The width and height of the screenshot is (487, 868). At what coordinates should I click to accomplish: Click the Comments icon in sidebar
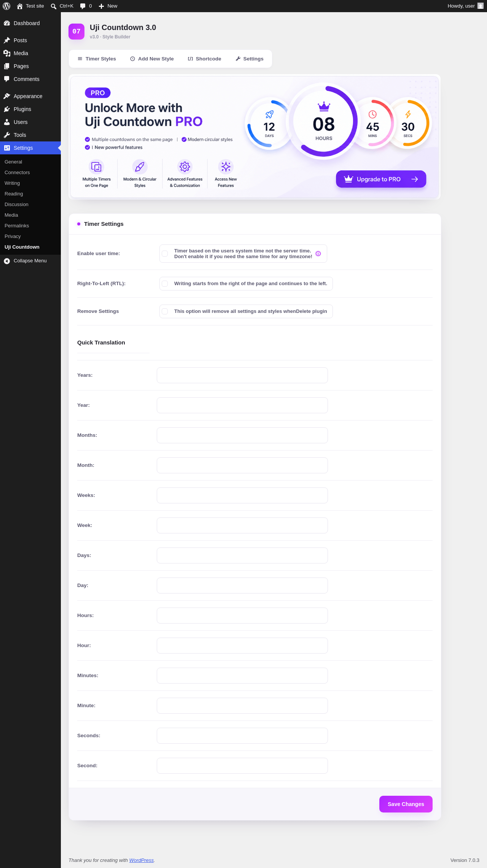pyautogui.click(x=7, y=79)
